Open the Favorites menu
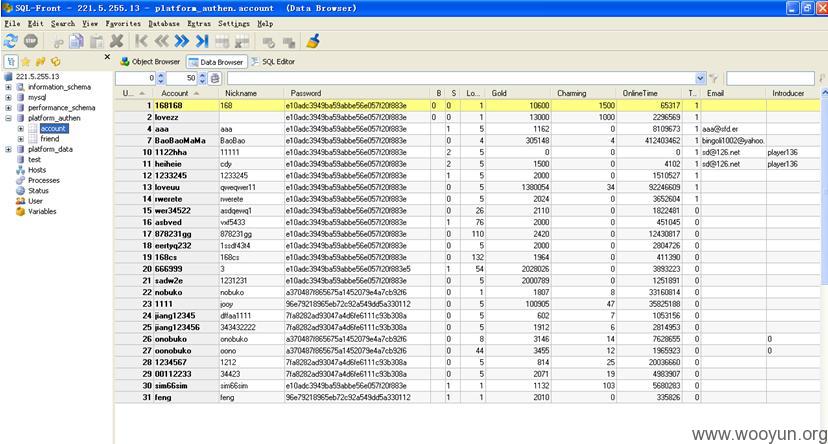 tap(123, 24)
